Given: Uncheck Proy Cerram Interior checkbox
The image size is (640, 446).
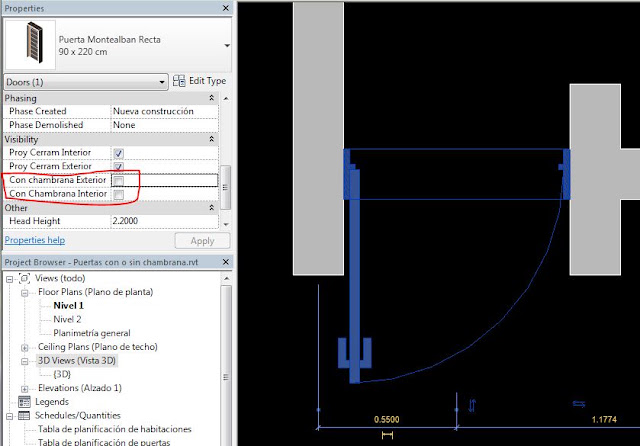Looking at the screenshot, I should (x=118, y=153).
